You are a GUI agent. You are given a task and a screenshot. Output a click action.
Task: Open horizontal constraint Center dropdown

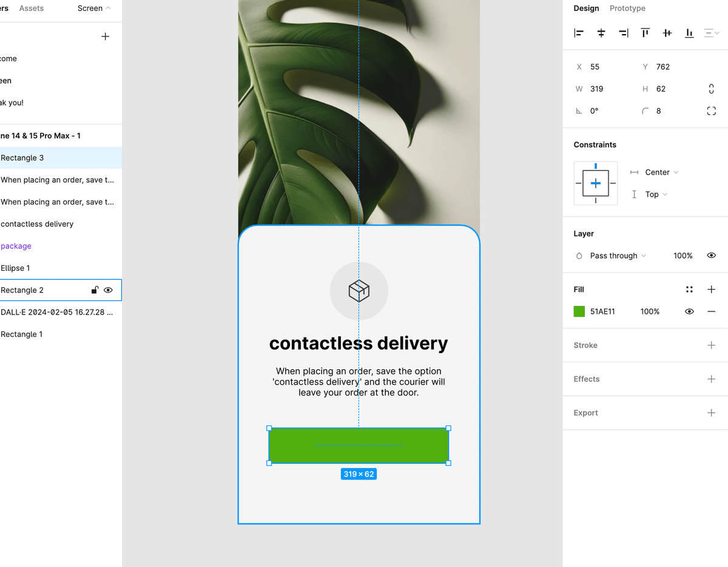point(661,172)
